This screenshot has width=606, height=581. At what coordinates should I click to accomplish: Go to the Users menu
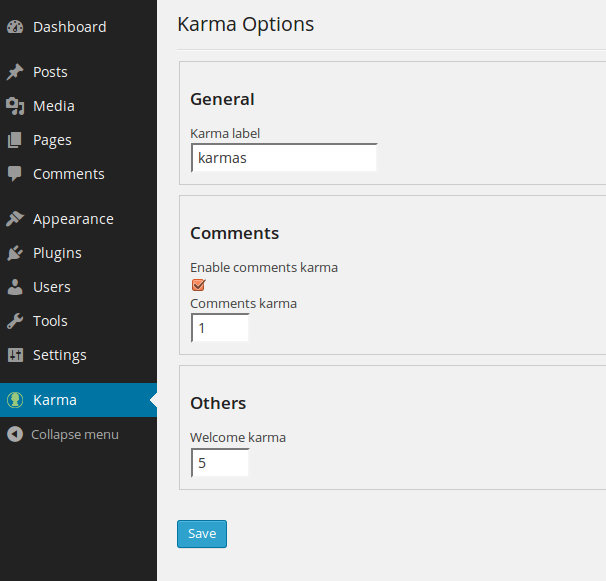(x=78, y=287)
